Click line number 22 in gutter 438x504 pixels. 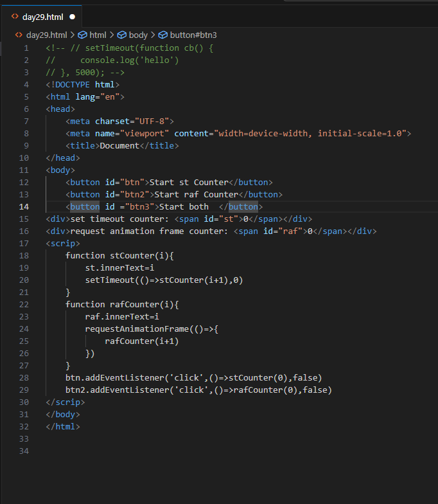[24, 305]
